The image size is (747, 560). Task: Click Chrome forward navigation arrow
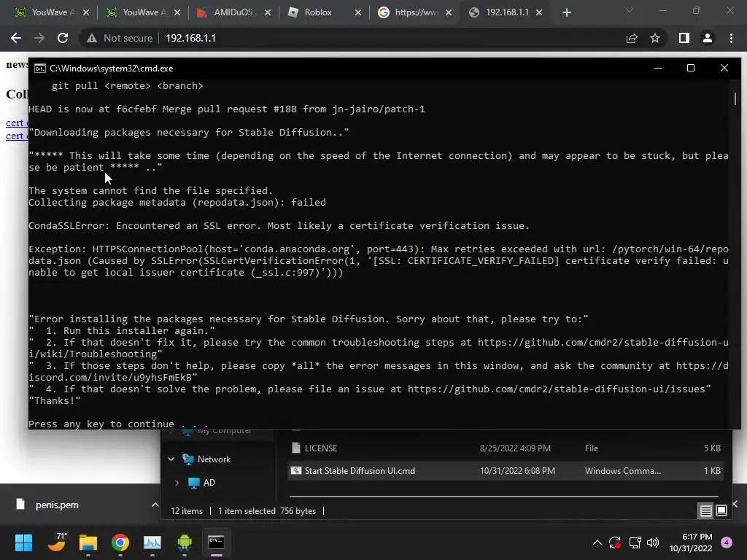point(39,38)
